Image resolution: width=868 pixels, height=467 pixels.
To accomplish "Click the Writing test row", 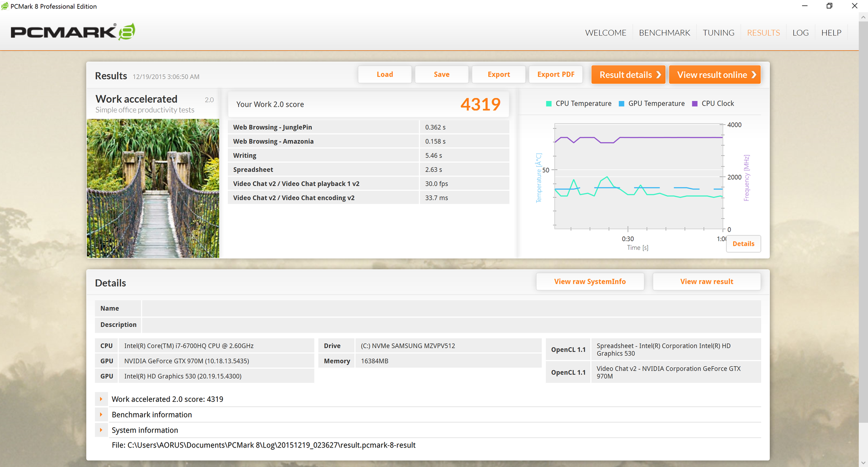I will tap(368, 155).
